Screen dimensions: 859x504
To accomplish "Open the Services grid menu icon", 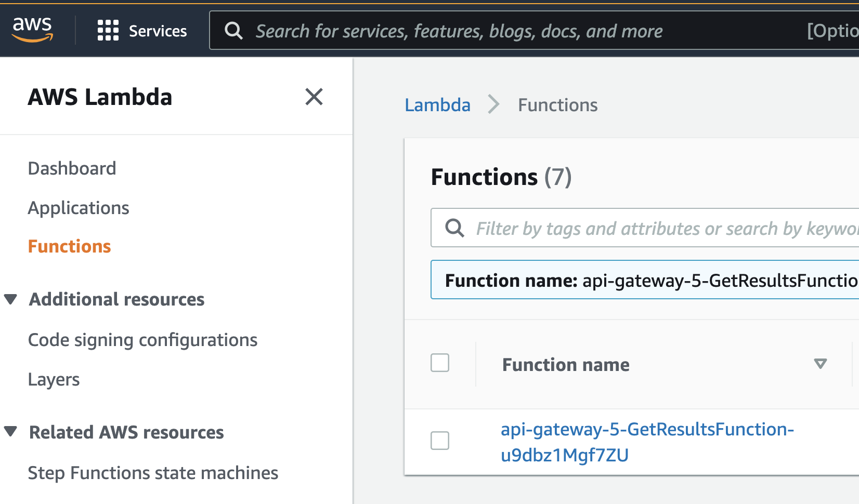I will tap(108, 31).
